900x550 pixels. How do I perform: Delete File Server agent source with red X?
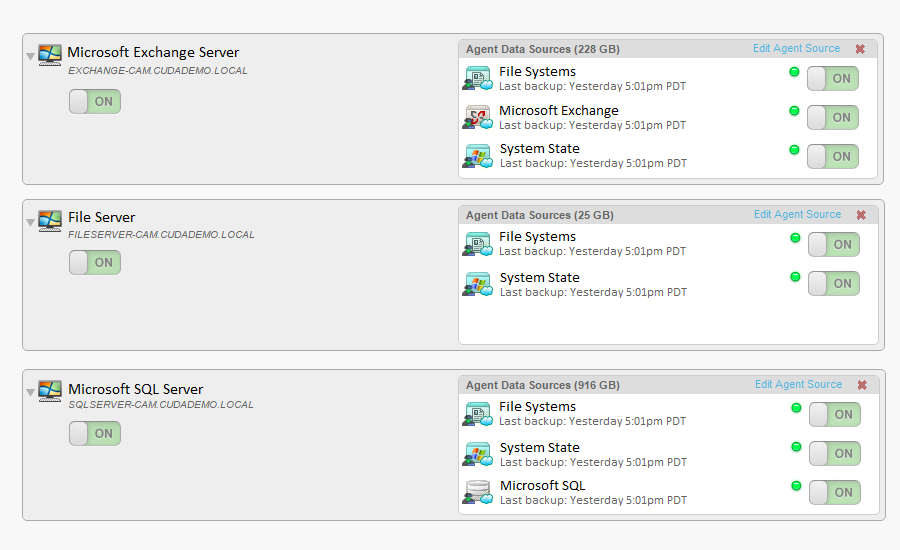tap(861, 215)
